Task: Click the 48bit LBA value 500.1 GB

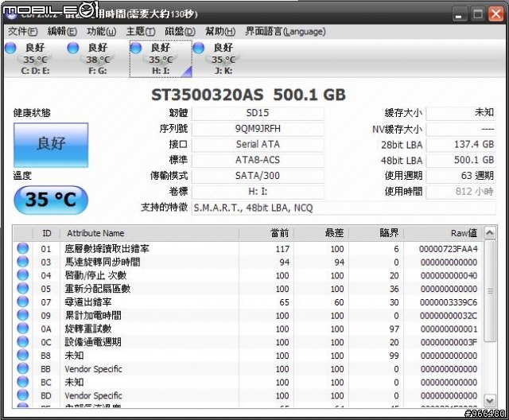Action: [x=461, y=160]
